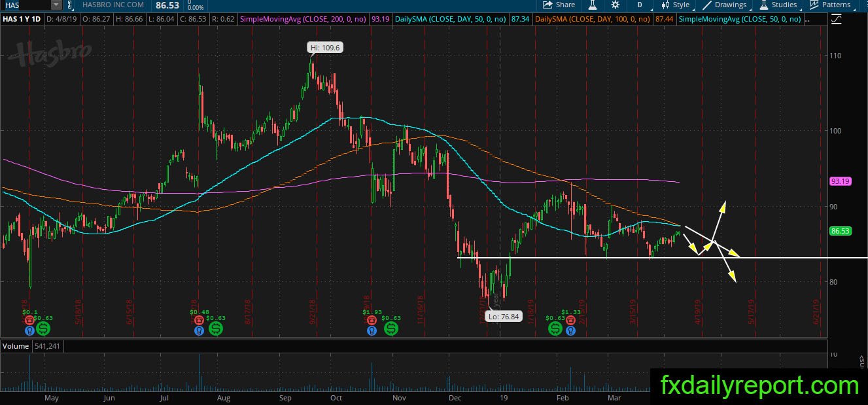The height and width of the screenshot is (405, 868).
Task: Click the earnings phone icon under $1.33
Action: pyautogui.click(x=571, y=321)
